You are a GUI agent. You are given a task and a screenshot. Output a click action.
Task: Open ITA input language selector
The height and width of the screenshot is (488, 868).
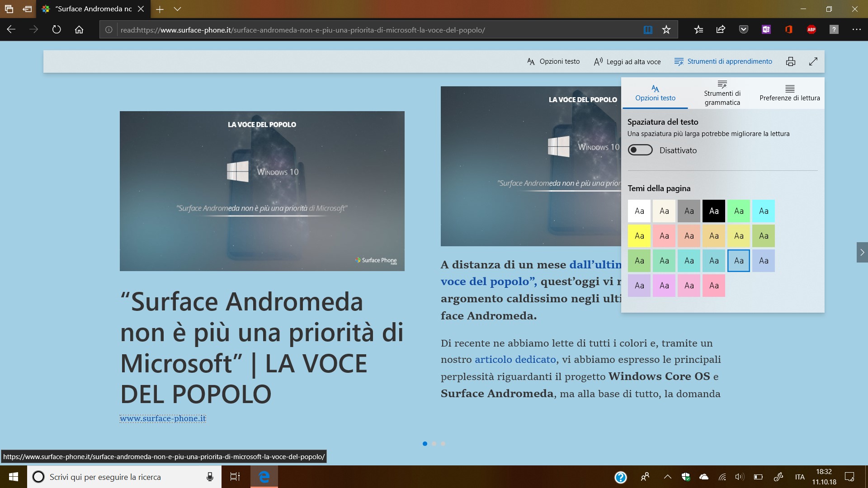[x=800, y=477]
